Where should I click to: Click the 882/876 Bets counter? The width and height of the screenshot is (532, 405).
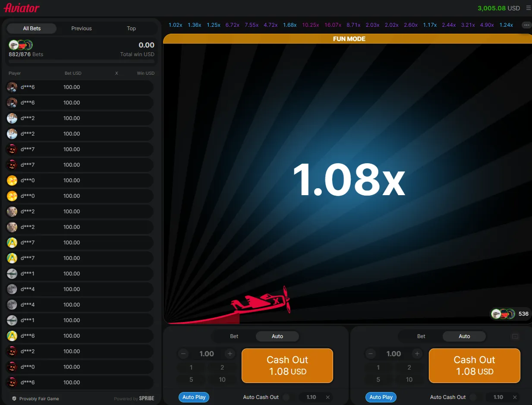26,54
